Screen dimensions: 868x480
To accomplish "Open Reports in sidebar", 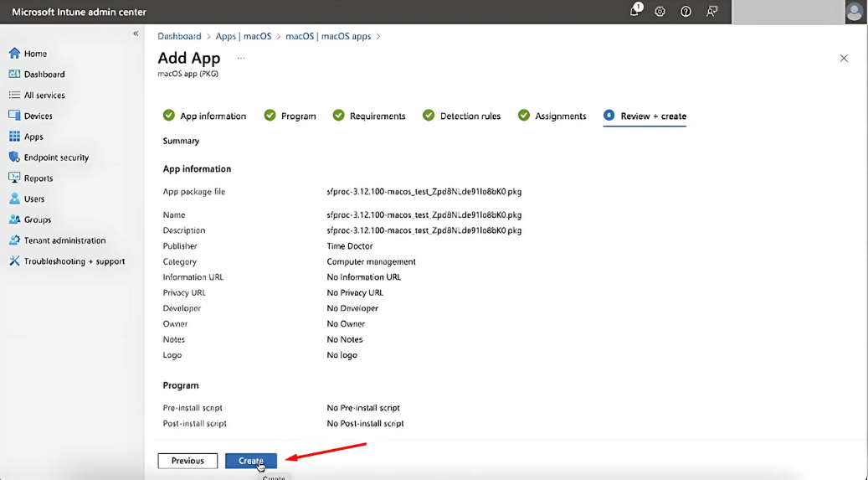I will [x=31, y=178].
